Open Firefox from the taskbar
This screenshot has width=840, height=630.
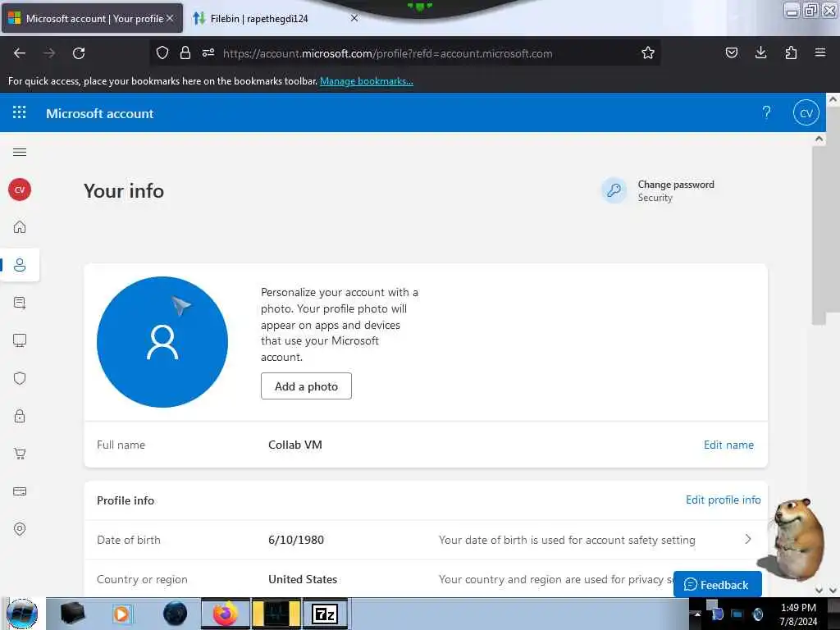[226, 614]
